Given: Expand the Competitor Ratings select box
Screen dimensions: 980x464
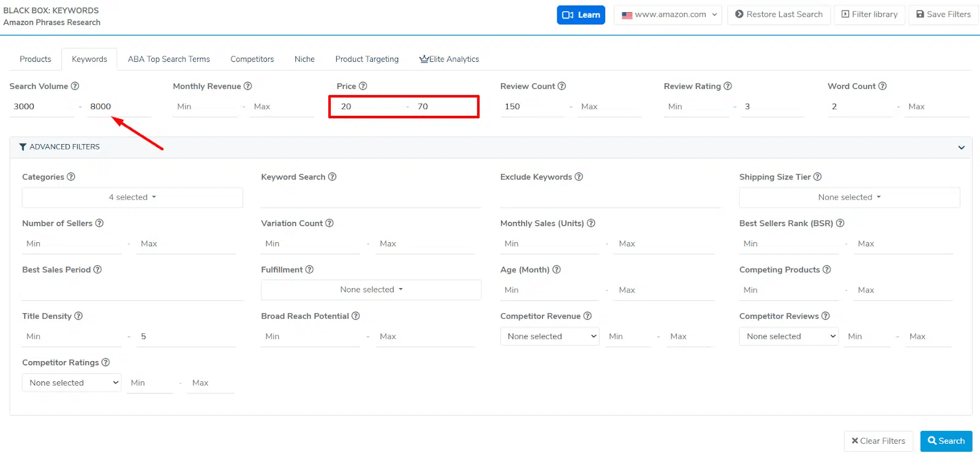Looking at the screenshot, I should tap(72, 383).
